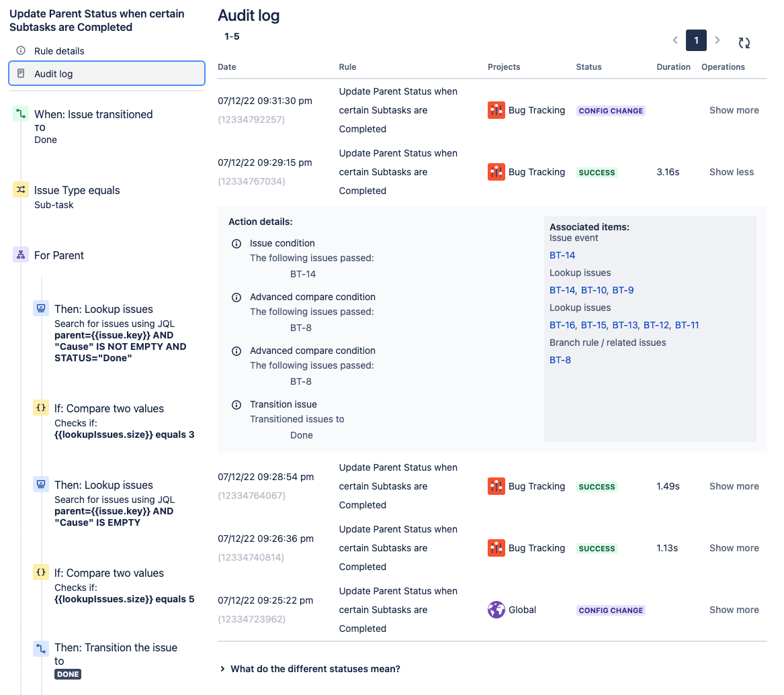Collapse the 09:29:15 entry via Show less
This screenshot has height=695, width=784.
[x=731, y=172]
